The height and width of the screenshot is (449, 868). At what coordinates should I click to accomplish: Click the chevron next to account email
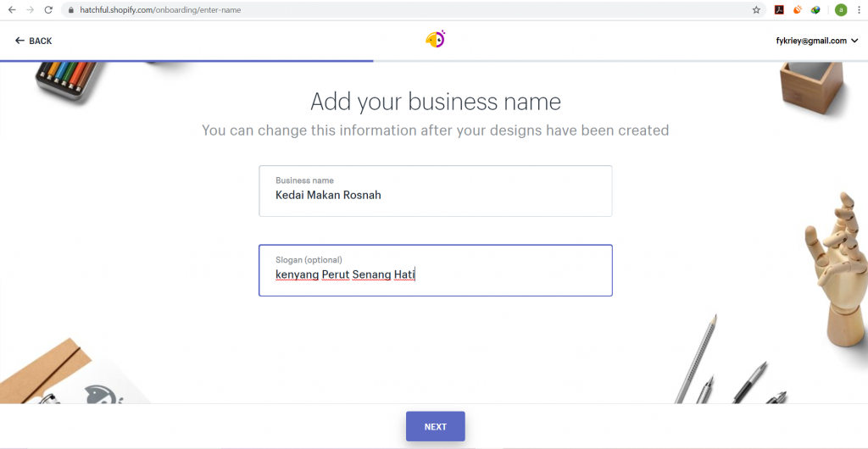(854, 41)
